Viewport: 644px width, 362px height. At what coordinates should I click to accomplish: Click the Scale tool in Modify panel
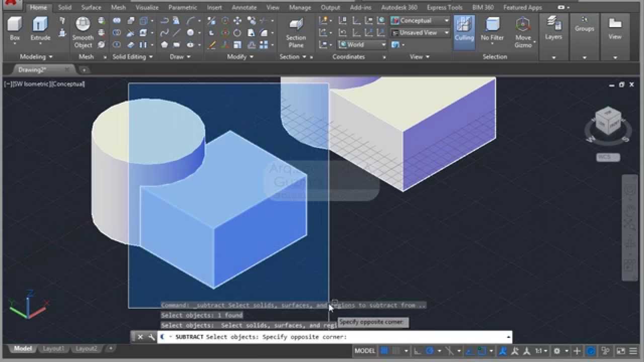237,45
